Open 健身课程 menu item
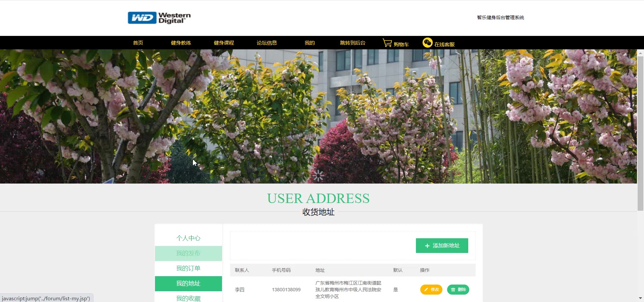Image resolution: width=644 pixels, height=302 pixels. point(224,43)
